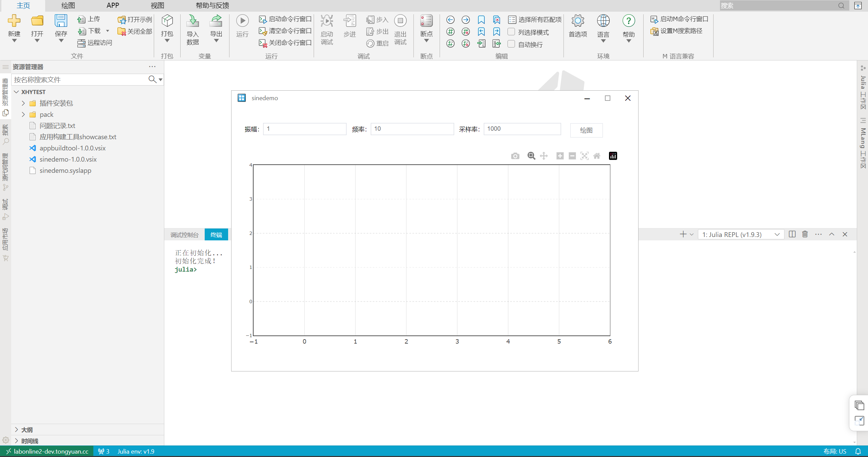Click the frequency (频率) input field
The height and width of the screenshot is (457, 868).
click(x=412, y=129)
